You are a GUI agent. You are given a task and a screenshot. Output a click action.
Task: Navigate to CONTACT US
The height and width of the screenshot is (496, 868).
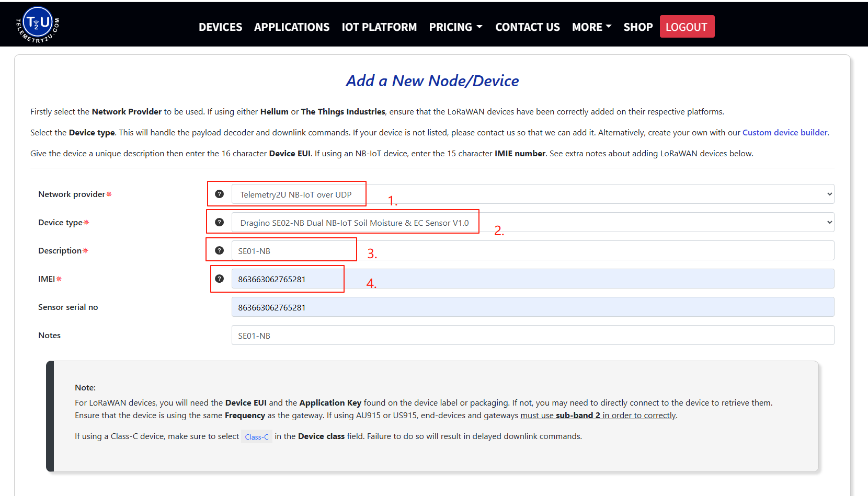pyautogui.click(x=527, y=27)
